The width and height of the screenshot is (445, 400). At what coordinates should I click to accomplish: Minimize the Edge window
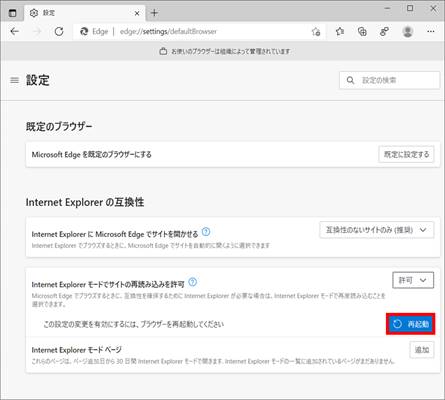pyautogui.click(x=387, y=9)
